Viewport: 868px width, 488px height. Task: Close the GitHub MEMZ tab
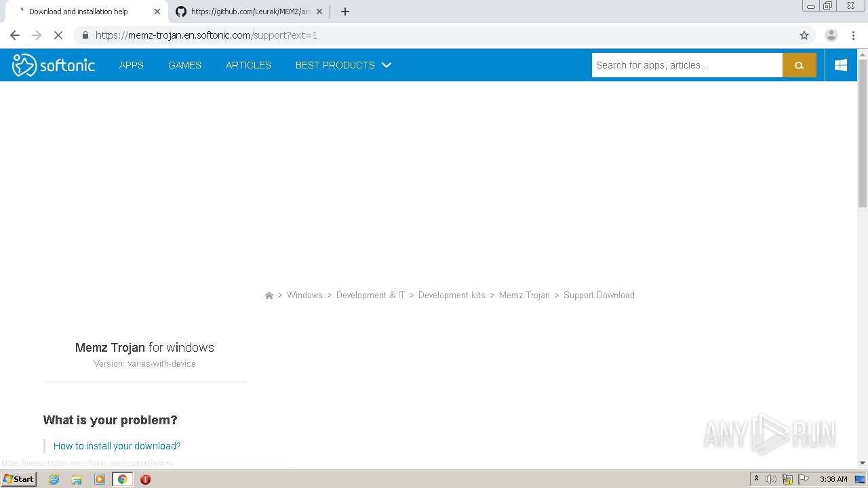(319, 12)
